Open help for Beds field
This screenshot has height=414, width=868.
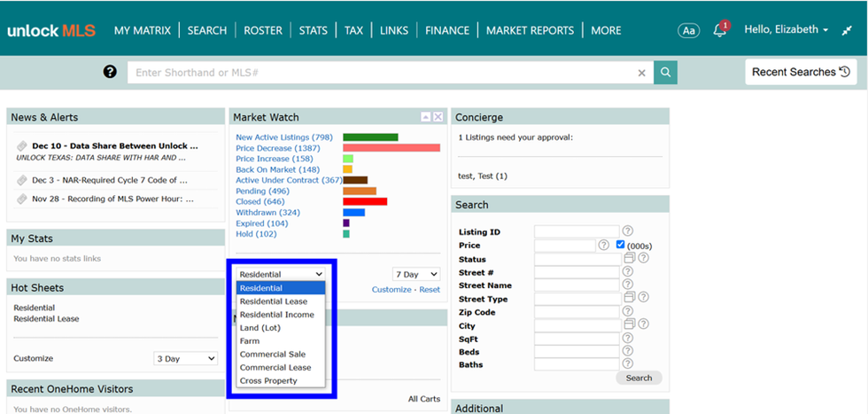[x=628, y=351]
